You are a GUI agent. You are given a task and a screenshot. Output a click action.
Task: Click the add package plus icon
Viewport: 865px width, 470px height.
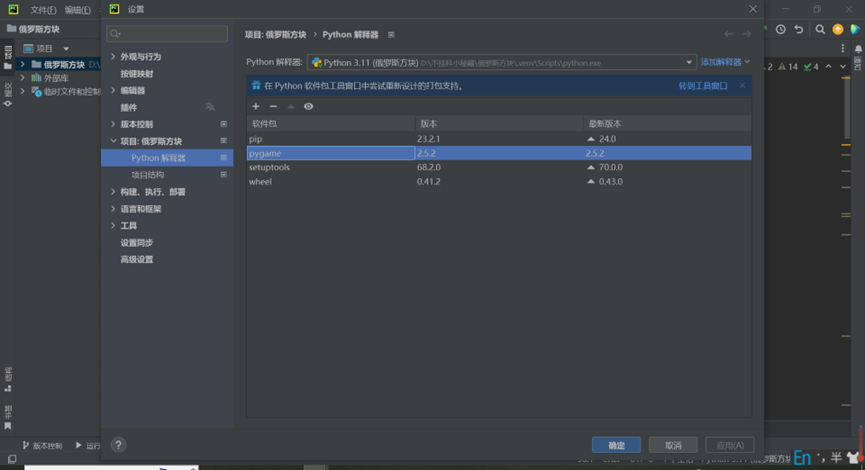255,106
